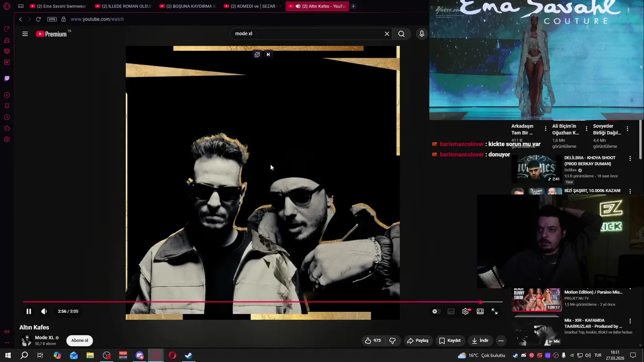Switch to the Ema Savahl Swimwear tab

58,6
